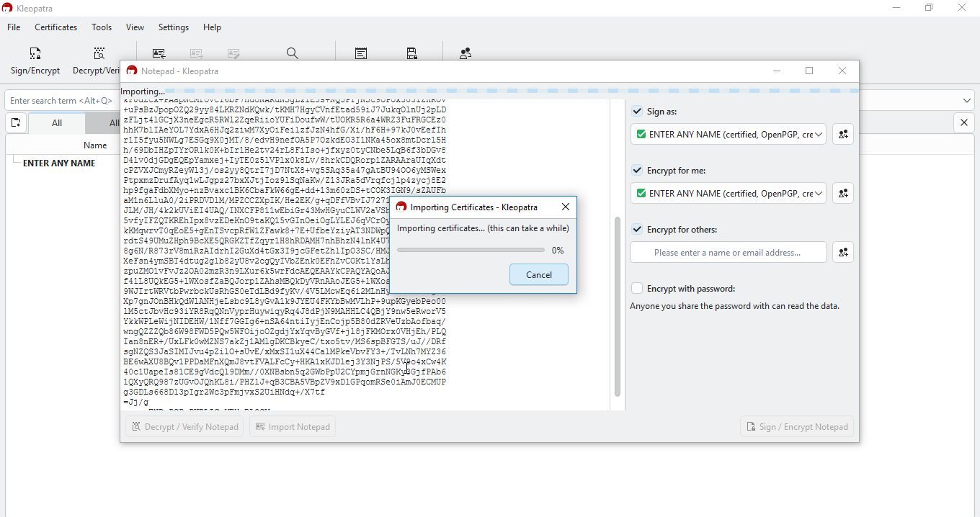Maximize the Notepad - Kleopatra window
This screenshot has width=980, height=517.
809,71
